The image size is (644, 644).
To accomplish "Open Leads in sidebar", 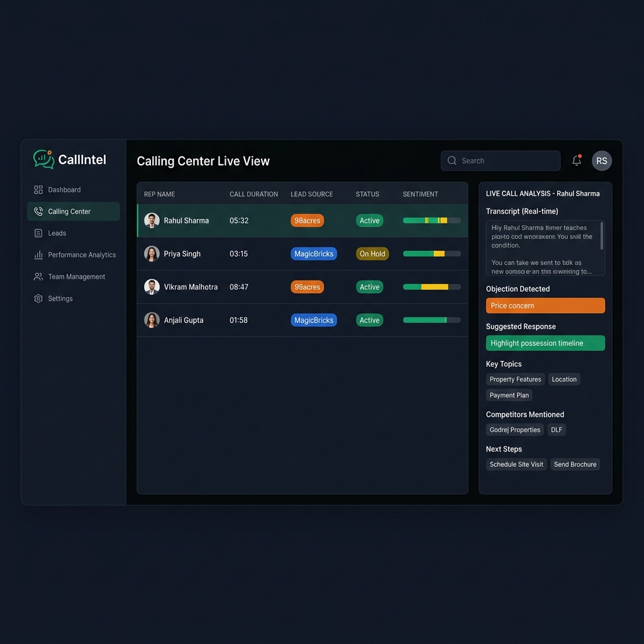I will tap(74, 233).
